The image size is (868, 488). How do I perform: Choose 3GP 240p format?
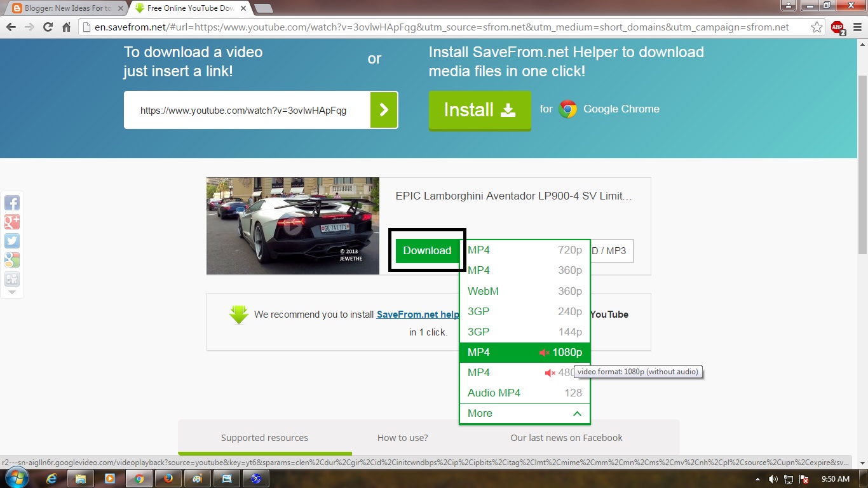point(525,311)
